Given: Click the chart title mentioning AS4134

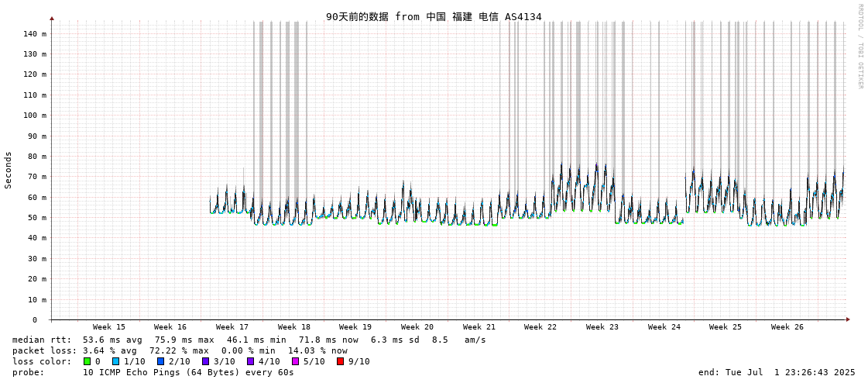Looking at the screenshot, I should coord(434,16).
